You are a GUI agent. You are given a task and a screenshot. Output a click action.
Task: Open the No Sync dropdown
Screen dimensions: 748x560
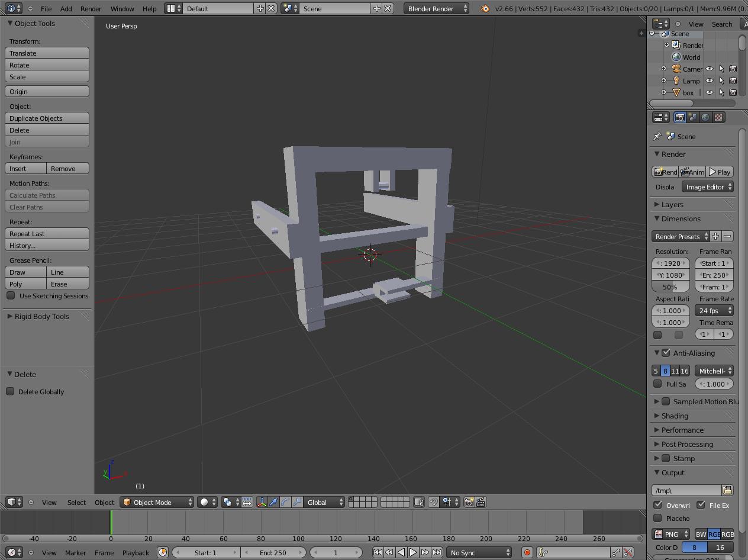pos(479,552)
